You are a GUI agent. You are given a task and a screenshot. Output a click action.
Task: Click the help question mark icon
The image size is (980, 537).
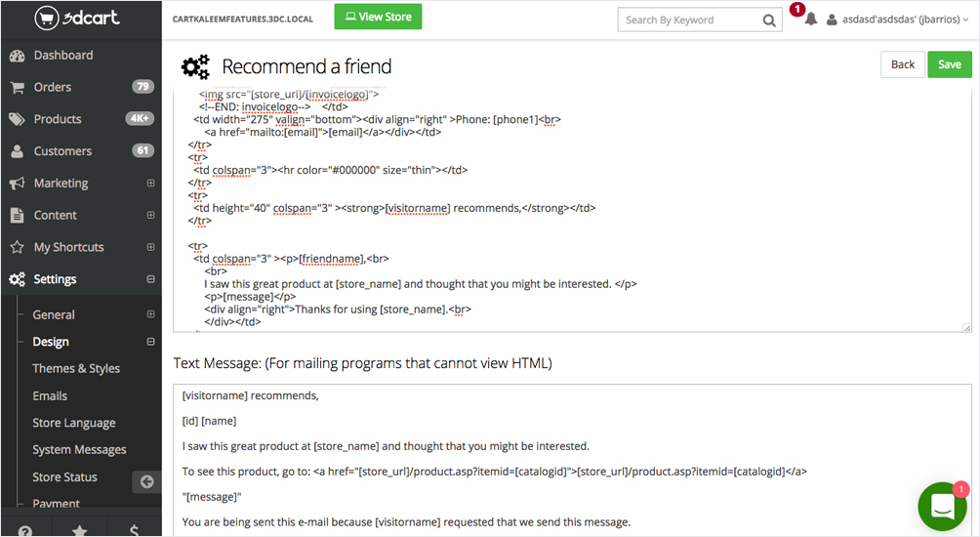(26, 530)
